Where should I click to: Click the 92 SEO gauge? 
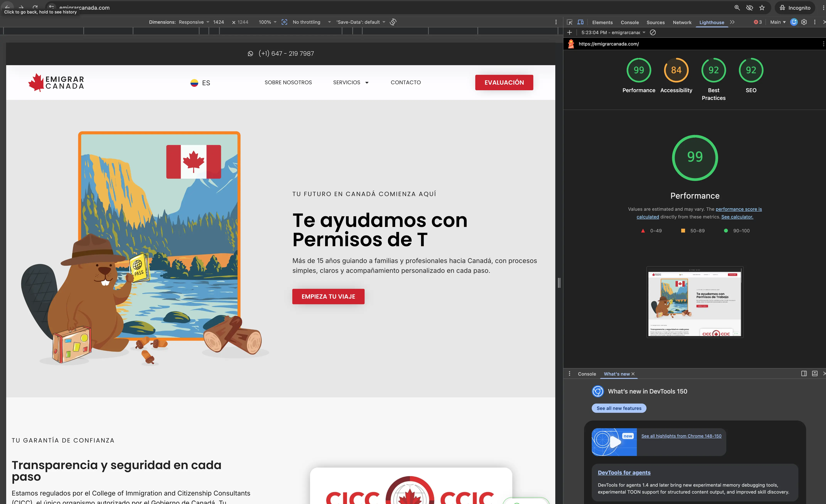751,70
